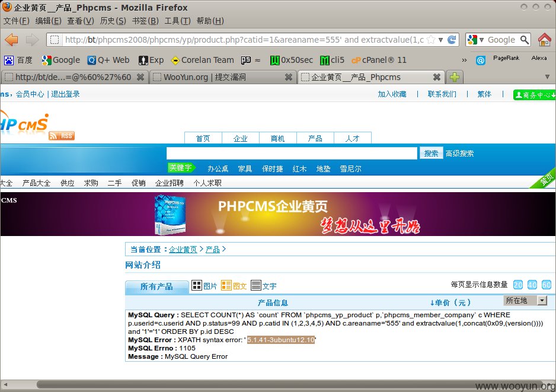Open the cli5 bookmark
556x392 pixels.
(x=333, y=60)
